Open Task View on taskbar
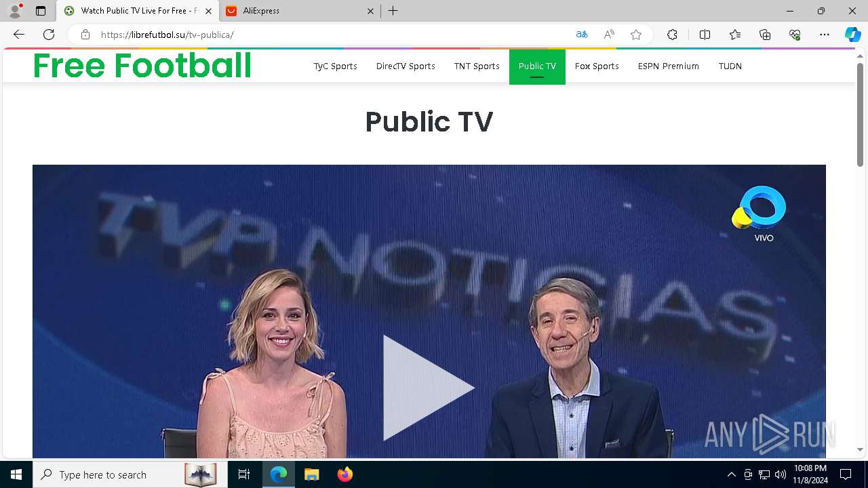Image resolution: width=868 pixels, height=488 pixels. coord(244,474)
